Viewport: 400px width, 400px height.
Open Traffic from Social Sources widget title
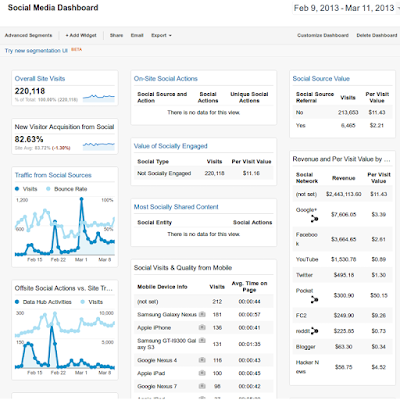tap(53, 175)
